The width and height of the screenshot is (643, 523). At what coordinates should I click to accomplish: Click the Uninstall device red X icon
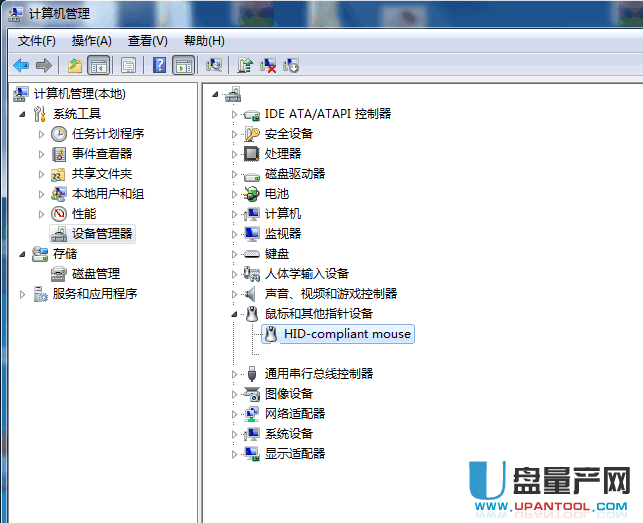click(x=268, y=65)
